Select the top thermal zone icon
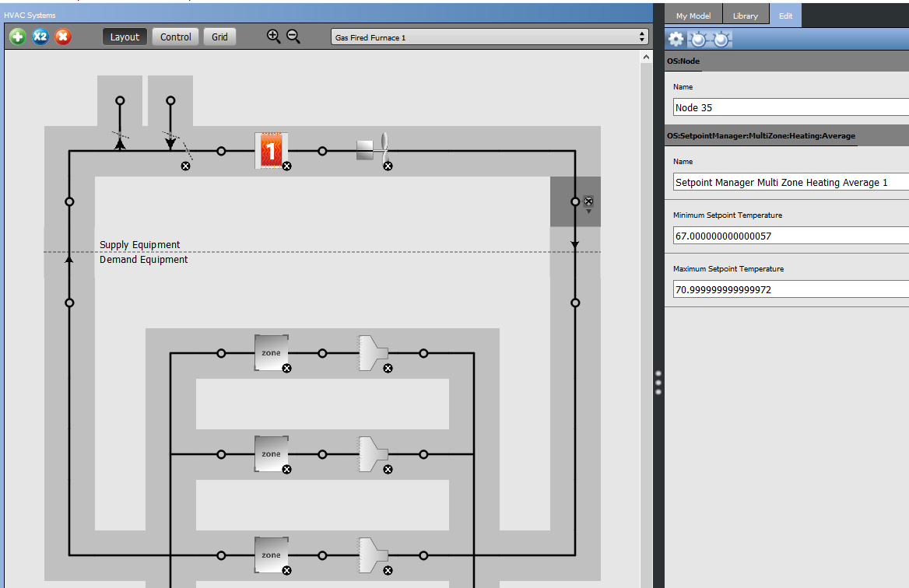 tap(271, 353)
